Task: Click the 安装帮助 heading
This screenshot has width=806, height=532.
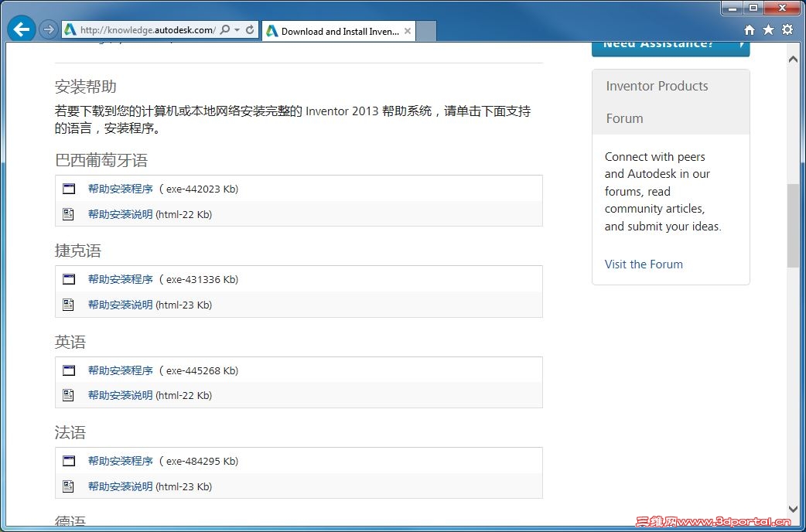Action: click(x=85, y=87)
